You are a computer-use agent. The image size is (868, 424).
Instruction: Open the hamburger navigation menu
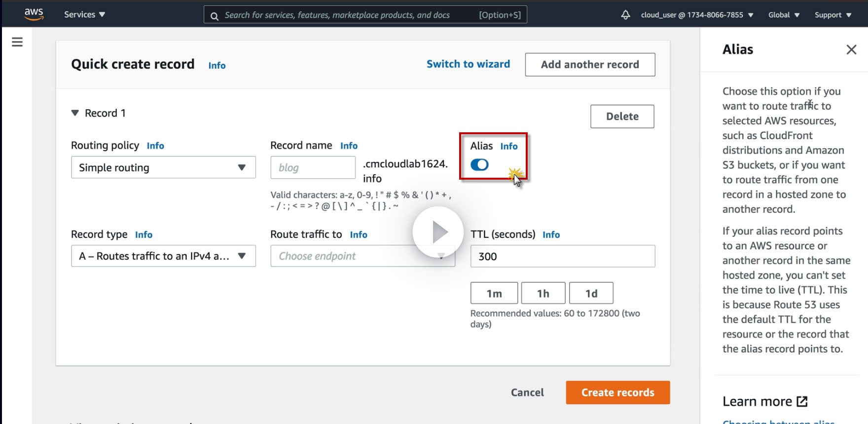point(17,42)
